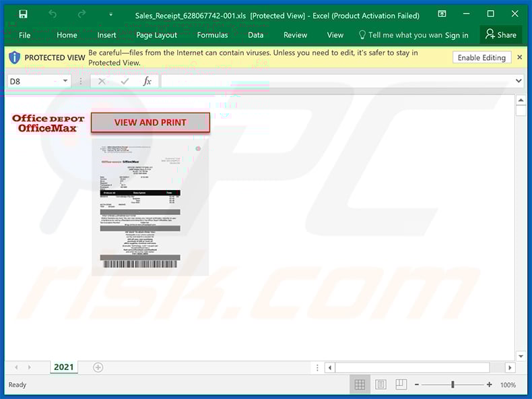Select the 2021 sheet tab

[64, 367]
